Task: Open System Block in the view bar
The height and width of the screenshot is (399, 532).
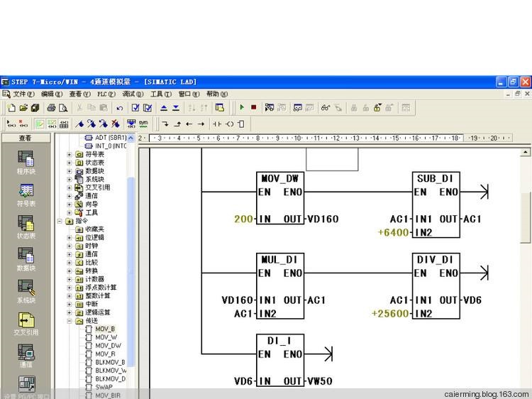Action: [26, 291]
